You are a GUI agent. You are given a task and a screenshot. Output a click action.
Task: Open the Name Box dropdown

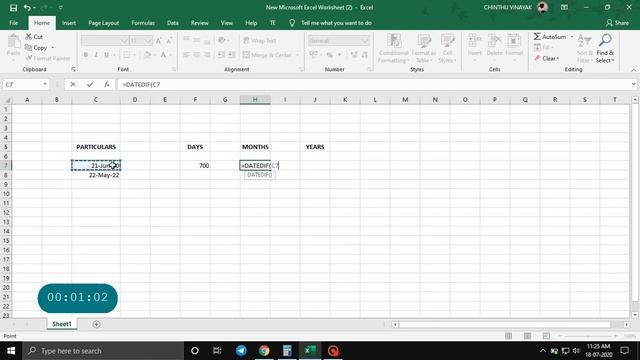point(45,84)
